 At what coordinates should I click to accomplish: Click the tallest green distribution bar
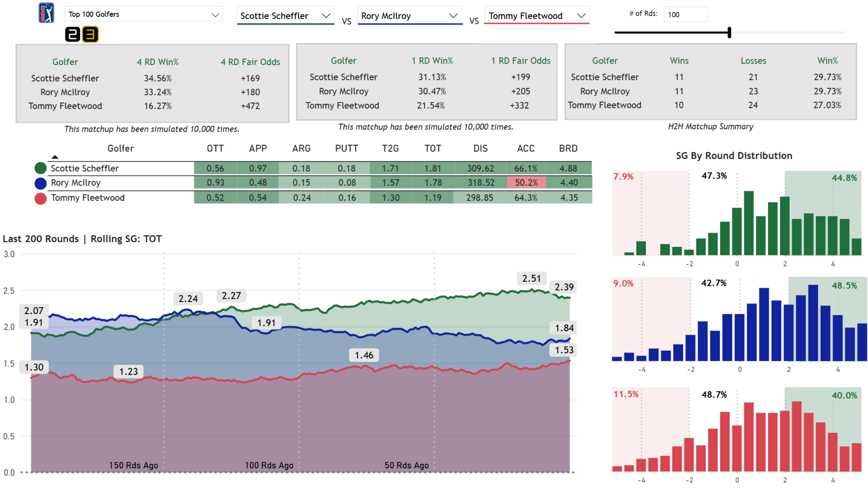749,223
